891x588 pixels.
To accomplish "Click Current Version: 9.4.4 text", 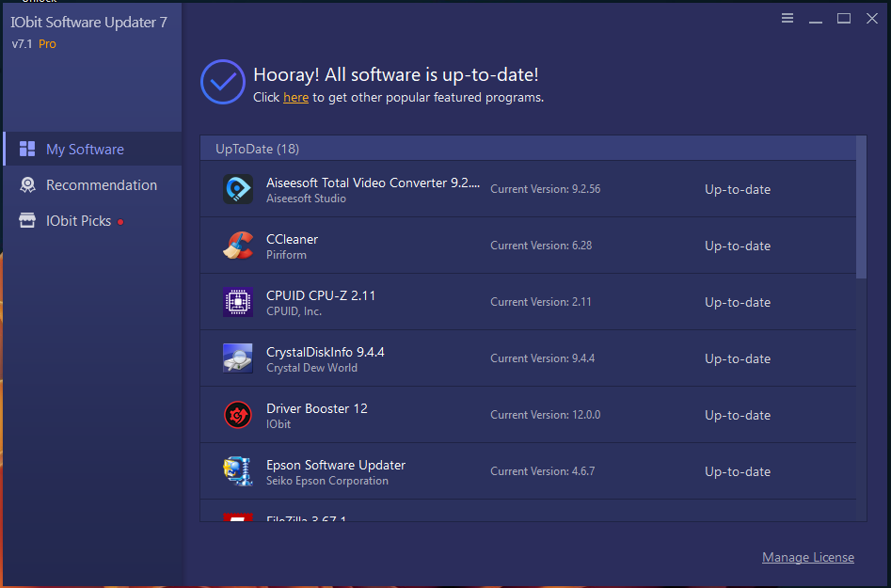I will (543, 358).
